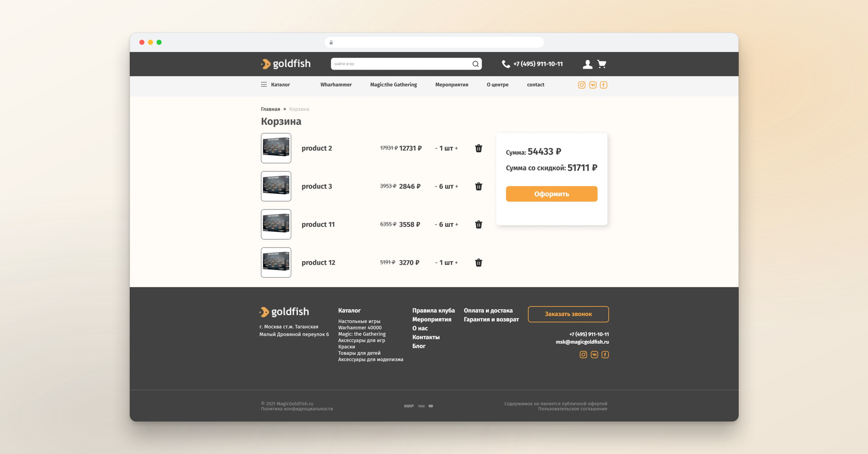Open product 12 thumbnail image
Image resolution: width=868 pixels, height=454 pixels.
click(276, 263)
